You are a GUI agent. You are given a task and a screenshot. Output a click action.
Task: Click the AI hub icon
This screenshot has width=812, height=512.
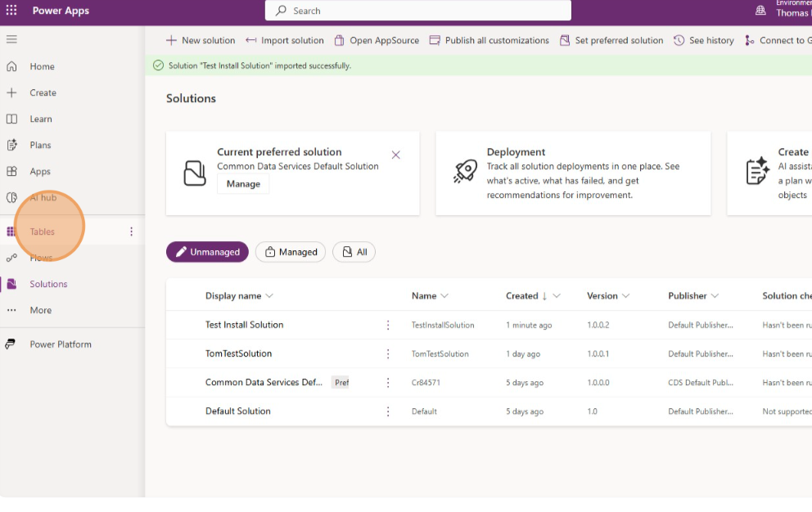(11, 198)
